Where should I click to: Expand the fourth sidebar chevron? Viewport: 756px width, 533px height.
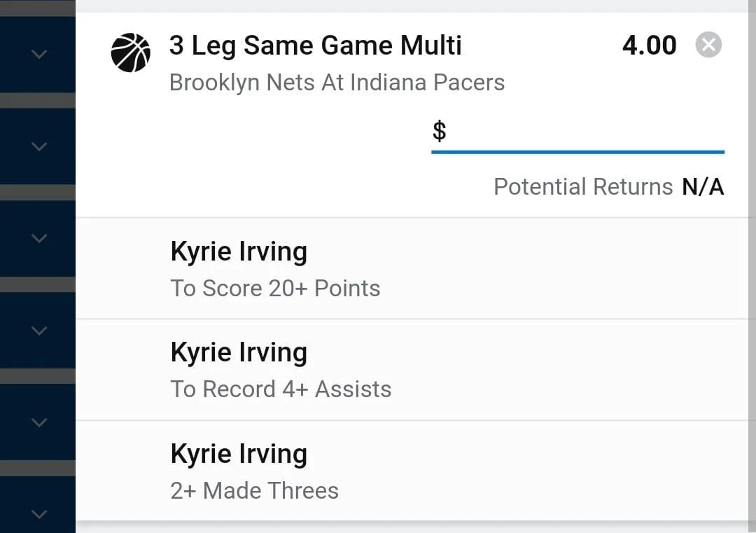[x=39, y=331]
